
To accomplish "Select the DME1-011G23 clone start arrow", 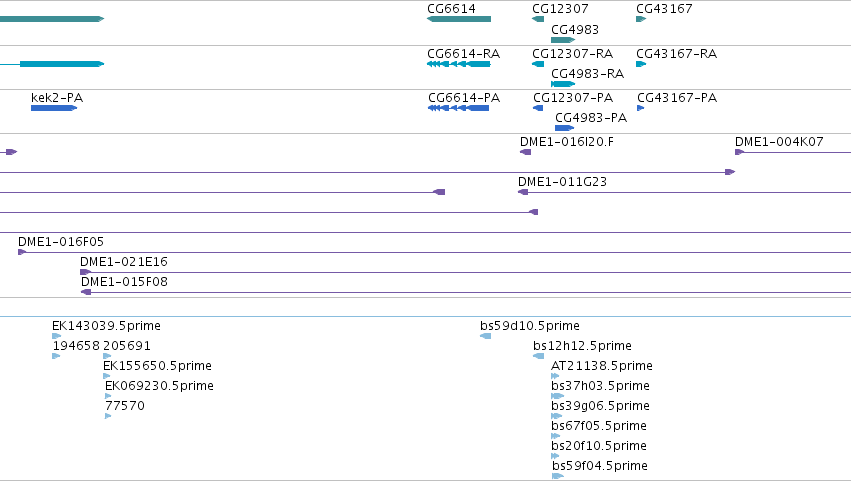I will click(x=523, y=192).
